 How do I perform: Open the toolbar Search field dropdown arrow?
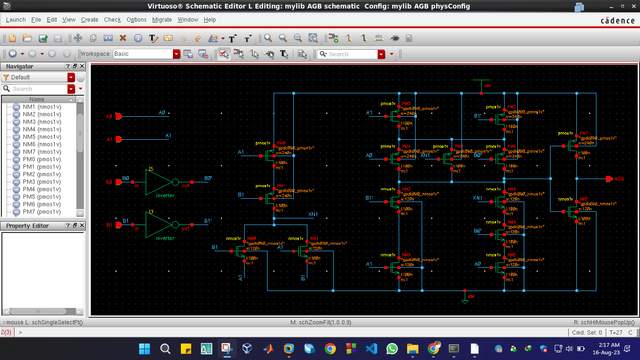tap(381, 54)
